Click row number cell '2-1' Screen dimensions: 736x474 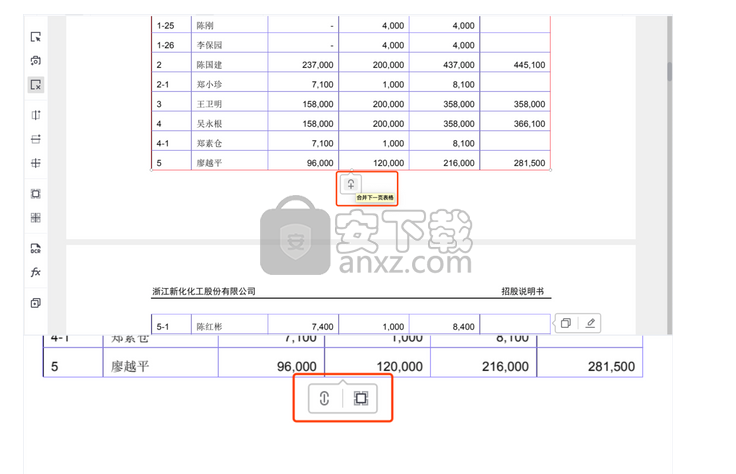click(162, 84)
